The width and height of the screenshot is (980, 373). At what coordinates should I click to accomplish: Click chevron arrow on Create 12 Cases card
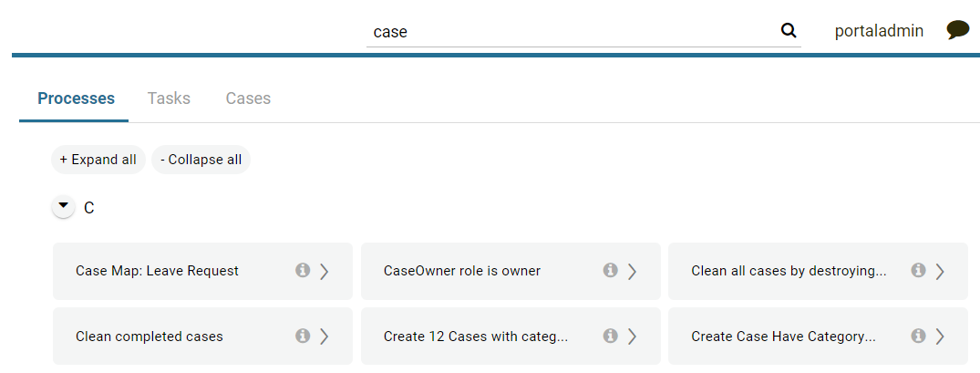coord(631,337)
